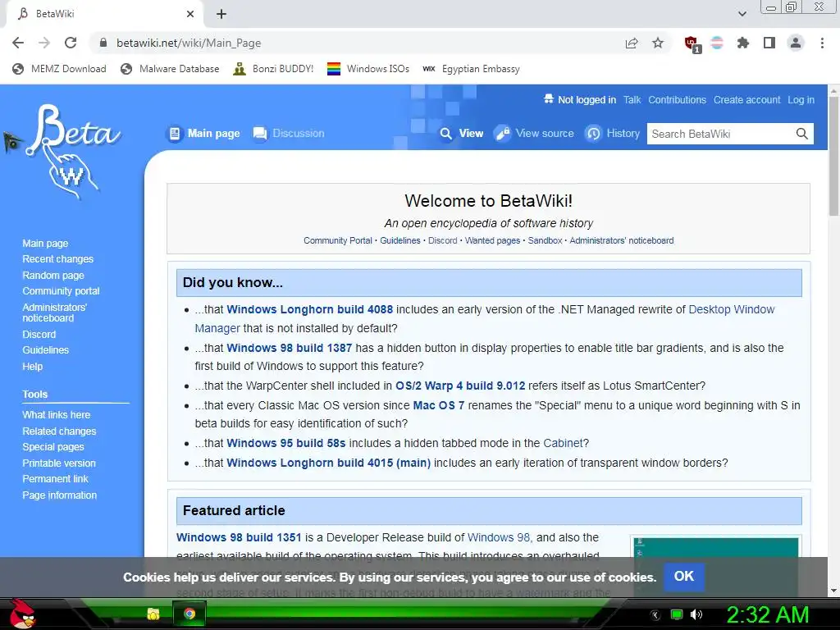Image resolution: width=840 pixels, height=630 pixels.
Task: Select the View tab
Action: [461, 134]
